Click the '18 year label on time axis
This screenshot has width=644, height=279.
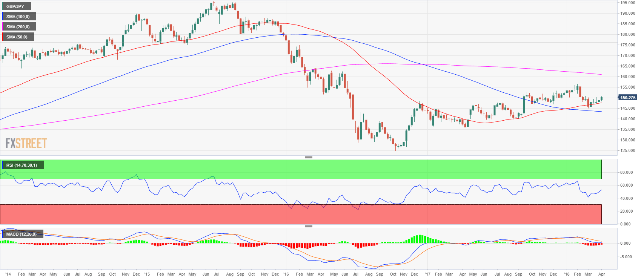tap(566, 274)
